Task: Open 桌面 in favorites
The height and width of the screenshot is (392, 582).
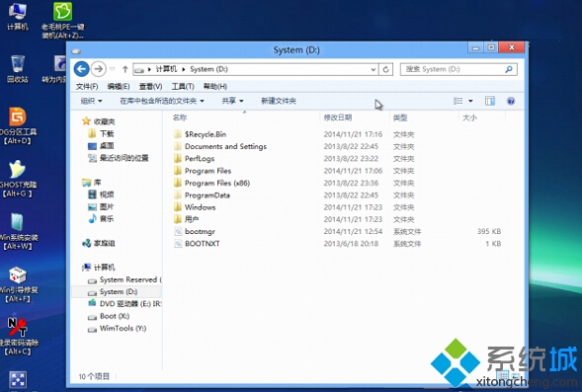Action: 107,146
